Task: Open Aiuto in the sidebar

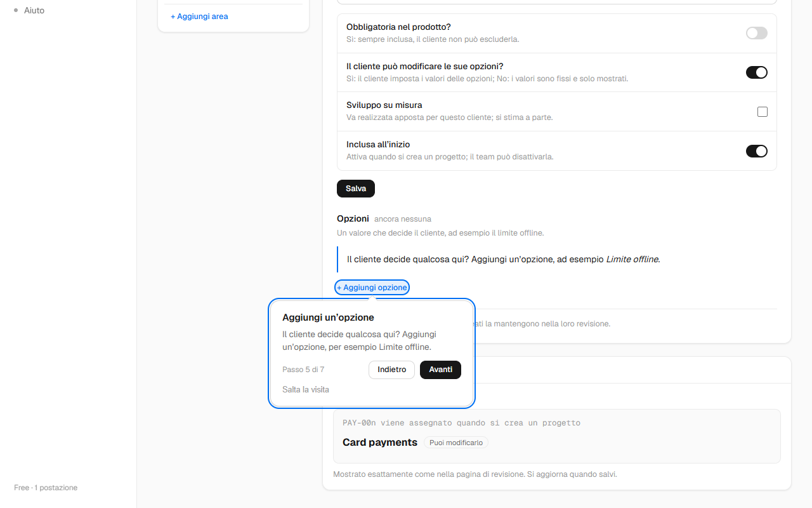Action: 34,10
